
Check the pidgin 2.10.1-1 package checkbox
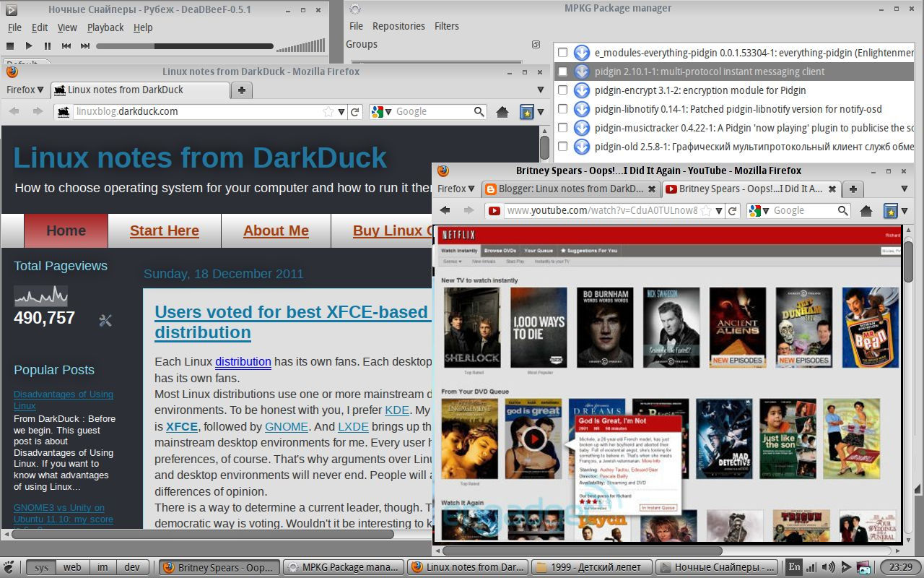pos(563,72)
